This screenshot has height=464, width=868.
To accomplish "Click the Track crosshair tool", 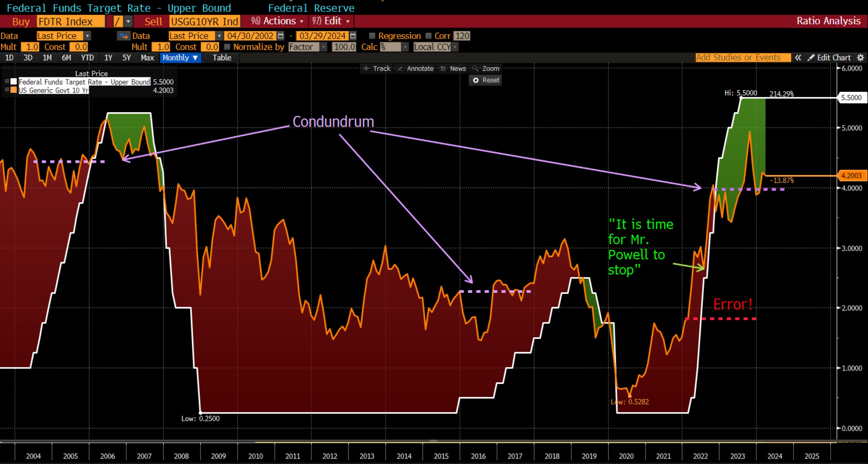I will coord(377,69).
